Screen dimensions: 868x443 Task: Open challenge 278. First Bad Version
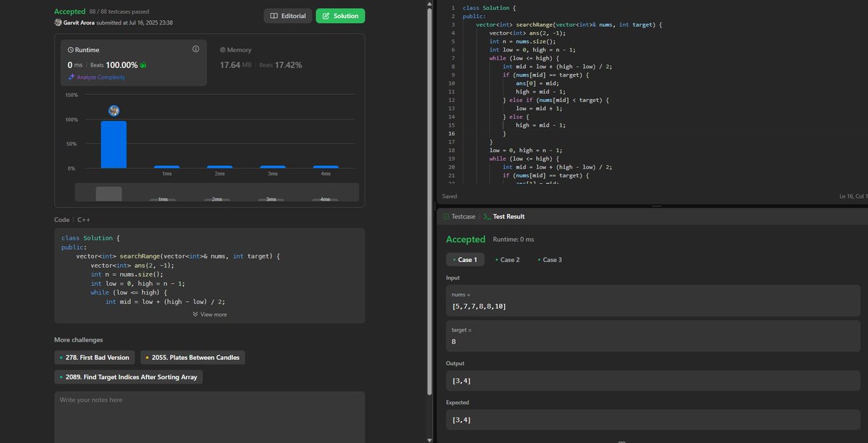[94, 357]
